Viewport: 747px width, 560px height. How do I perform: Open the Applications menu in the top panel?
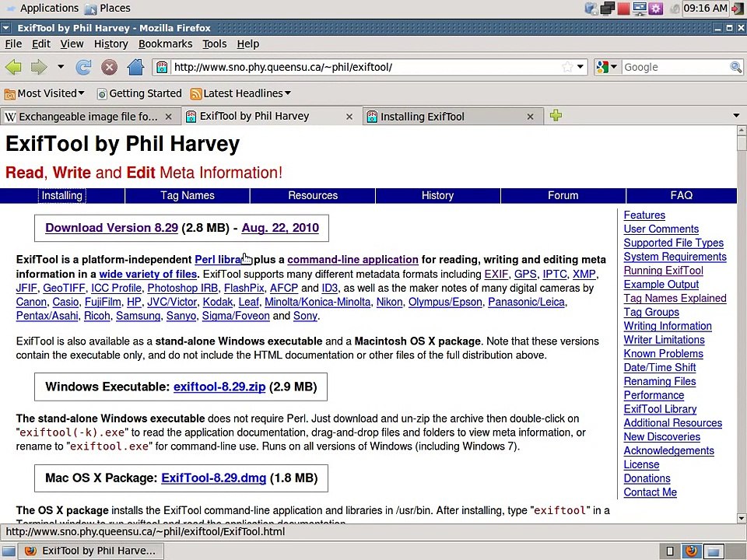42,8
